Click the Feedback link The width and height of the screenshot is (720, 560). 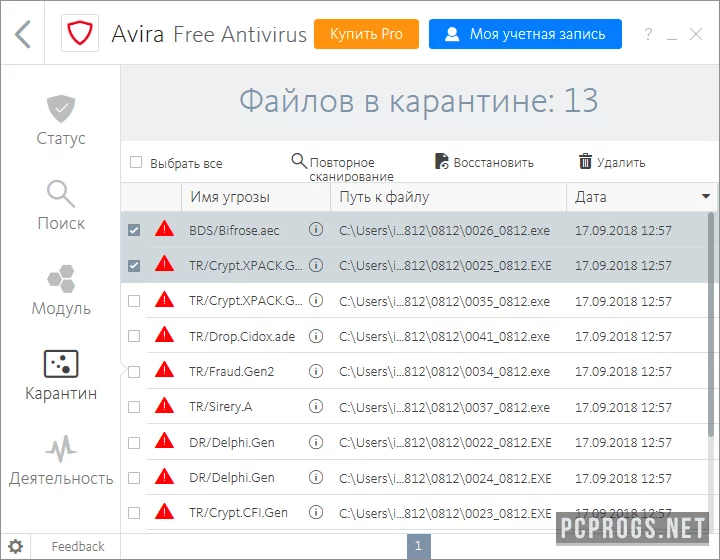click(78, 547)
